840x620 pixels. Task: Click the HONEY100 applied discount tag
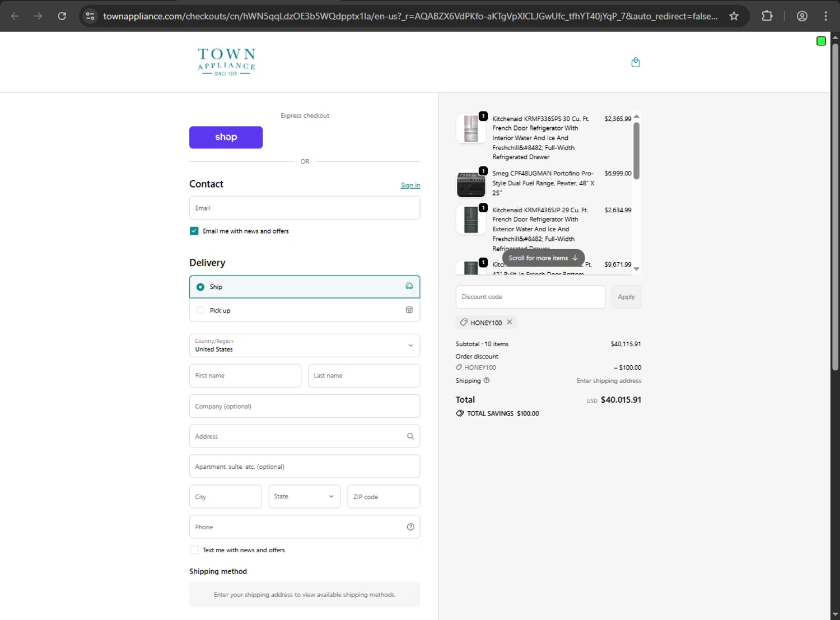click(x=486, y=323)
